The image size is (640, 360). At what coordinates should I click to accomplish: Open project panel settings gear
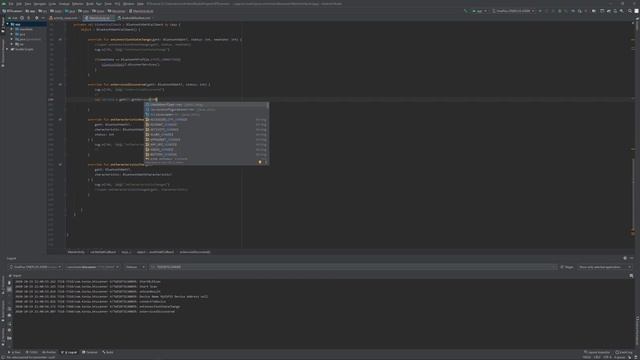click(36, 18)
